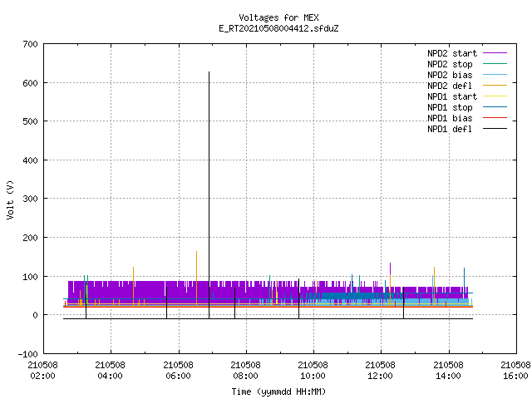532x399 pixels.
Task: Click the 300 y-axis tick label
Action: click(x=31, y=199)
